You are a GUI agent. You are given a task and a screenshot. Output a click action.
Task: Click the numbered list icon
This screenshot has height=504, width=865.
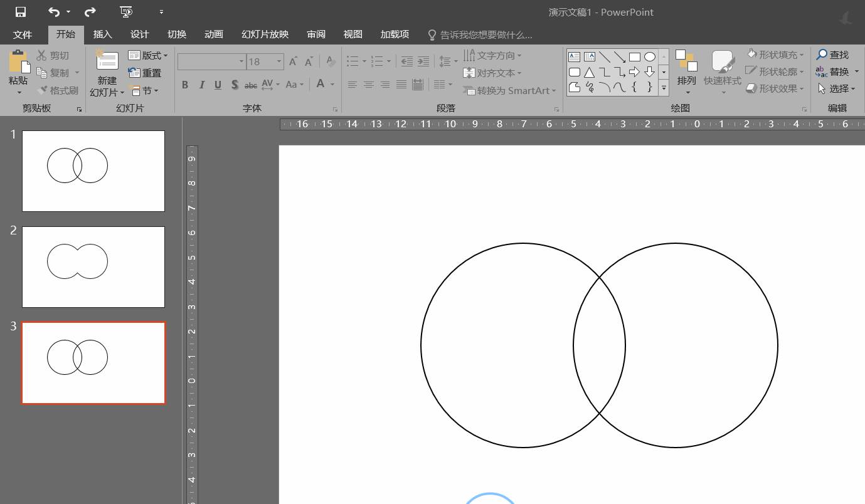(377, 61)
